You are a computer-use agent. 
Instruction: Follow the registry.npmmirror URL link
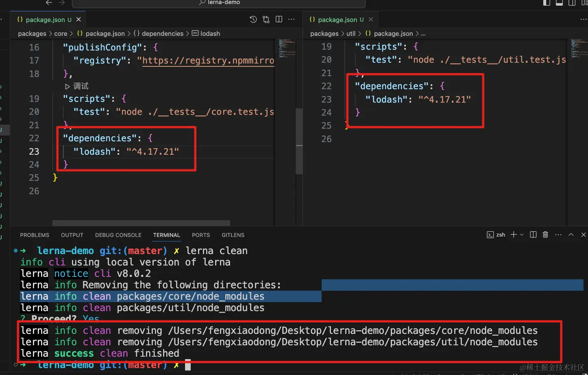(x=208, y=60)
